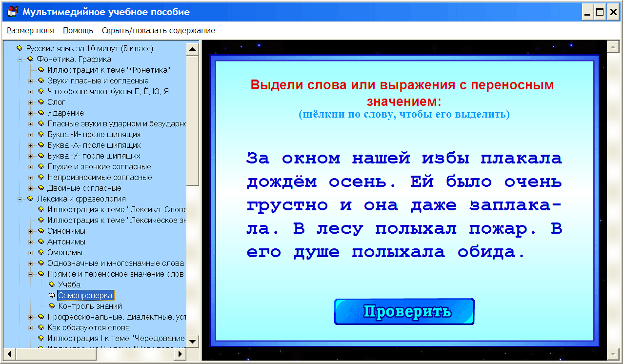Click the page icon next to "Учёба"
623x364 pixels.
(51, 284)
